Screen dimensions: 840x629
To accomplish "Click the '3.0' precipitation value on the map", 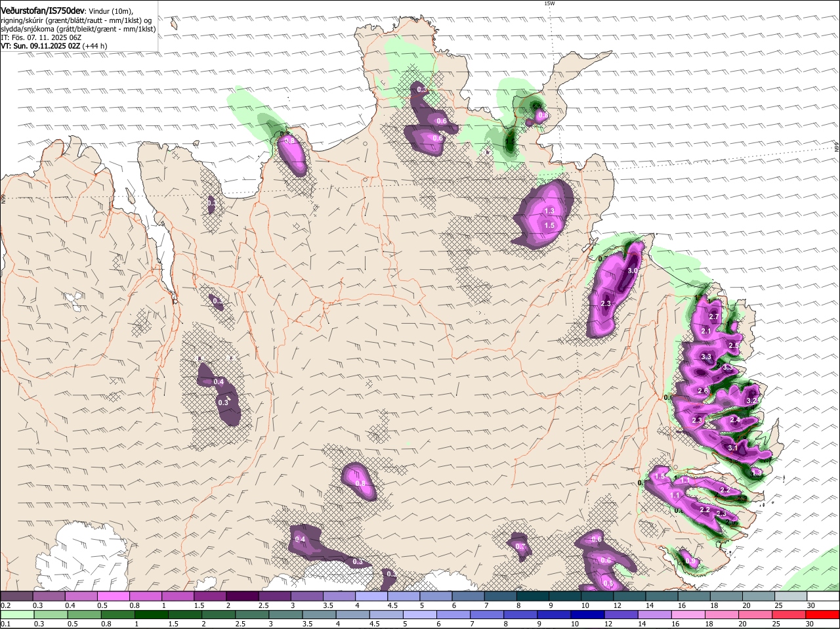I will click(x=633, y=271).
